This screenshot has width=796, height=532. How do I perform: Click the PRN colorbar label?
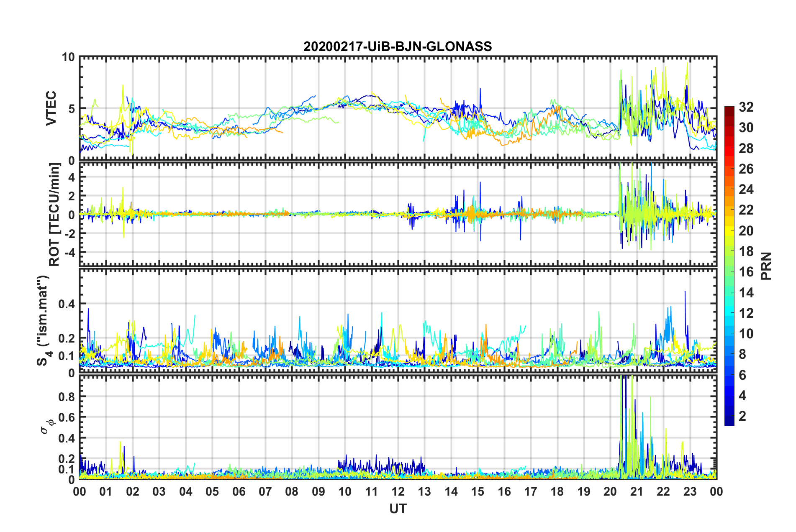pyautogui.click(x=766, y=266)
